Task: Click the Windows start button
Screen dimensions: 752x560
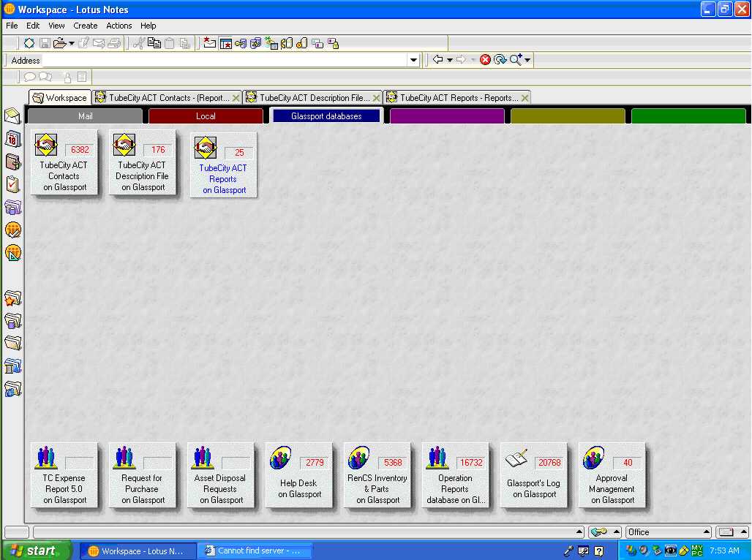Action: coord(37,550)
